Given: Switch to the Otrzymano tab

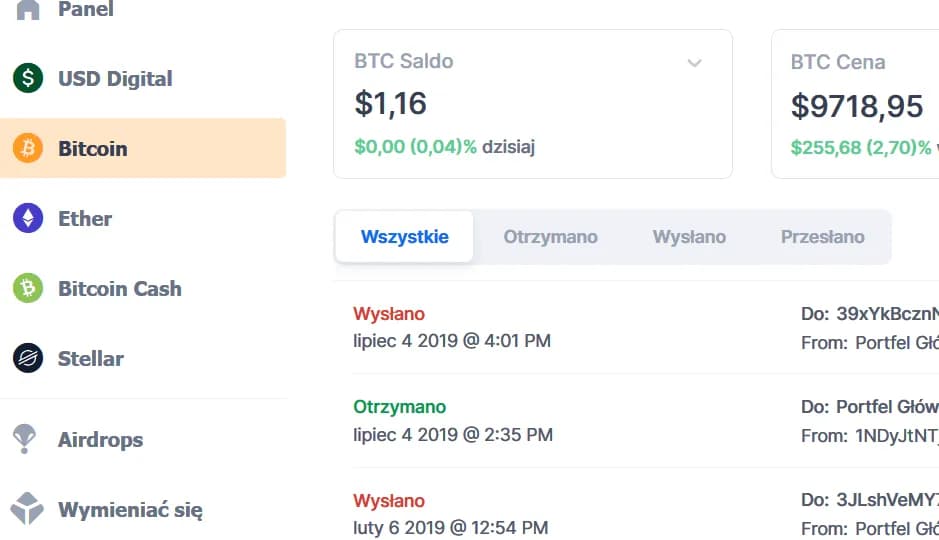Looking at the screenshot, I should pyautogui.click(x=550, y=237).
